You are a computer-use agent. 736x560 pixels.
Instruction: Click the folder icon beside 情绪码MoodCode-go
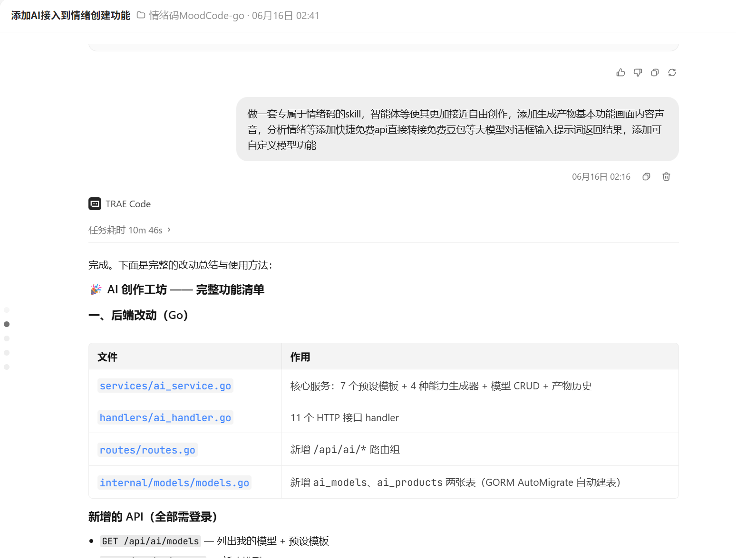click(141, 15)
